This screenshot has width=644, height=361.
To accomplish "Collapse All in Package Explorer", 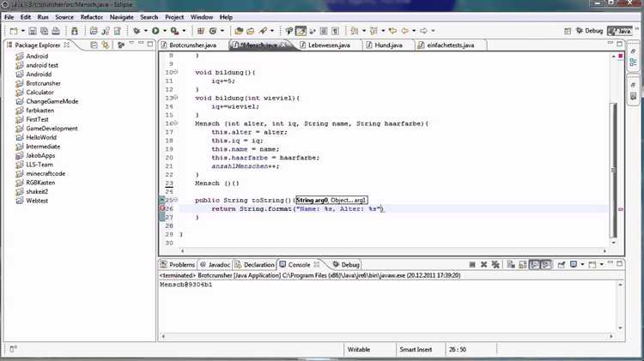I will point(94,45).
